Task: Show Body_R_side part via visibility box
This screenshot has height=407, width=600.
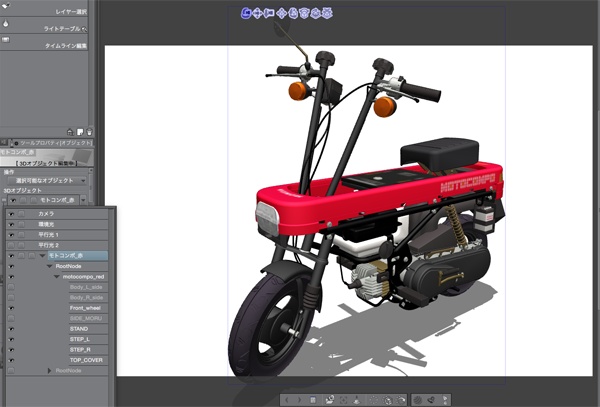Action: click(x=11, y=298)
